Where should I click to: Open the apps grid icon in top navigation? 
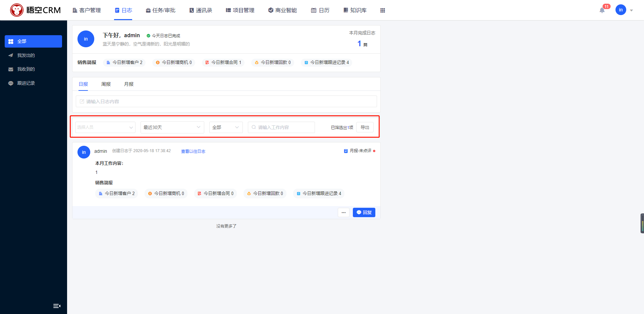tap(382, 10)
